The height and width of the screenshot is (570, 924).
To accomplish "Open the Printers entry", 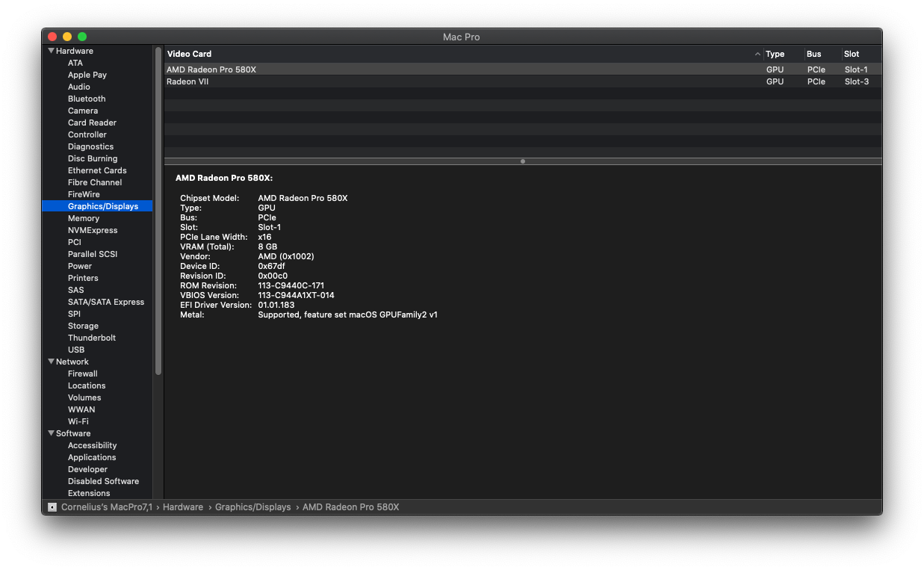I will [x=83, y=278].
